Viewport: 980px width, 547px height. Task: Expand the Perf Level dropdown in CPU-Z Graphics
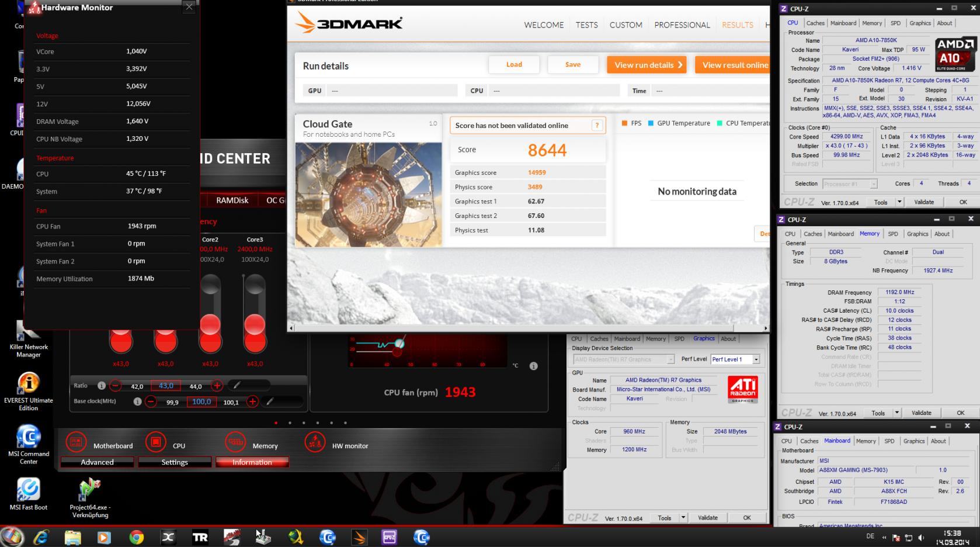click(756, 359)
